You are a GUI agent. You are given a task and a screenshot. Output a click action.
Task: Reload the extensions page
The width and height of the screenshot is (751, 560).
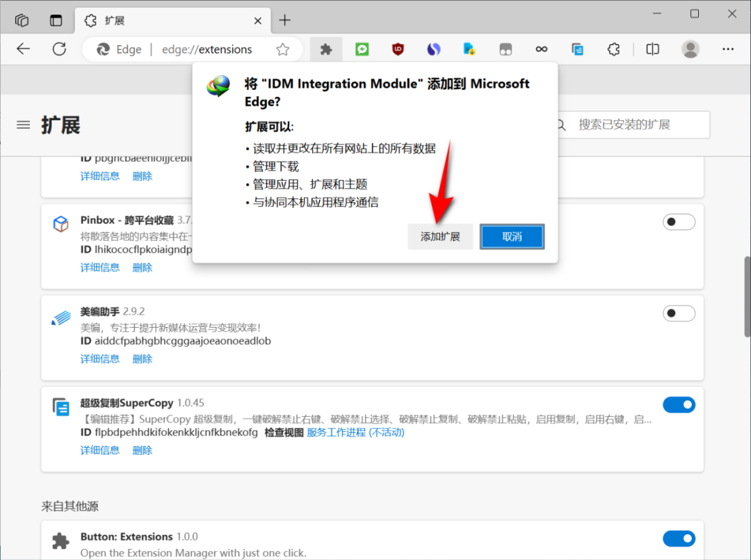coord(59,49)
